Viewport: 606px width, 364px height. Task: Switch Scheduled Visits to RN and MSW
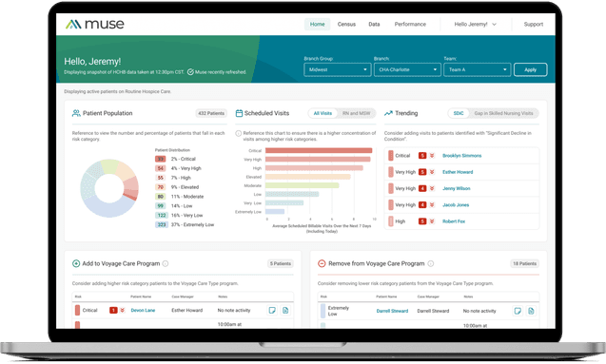pos(356,113)
